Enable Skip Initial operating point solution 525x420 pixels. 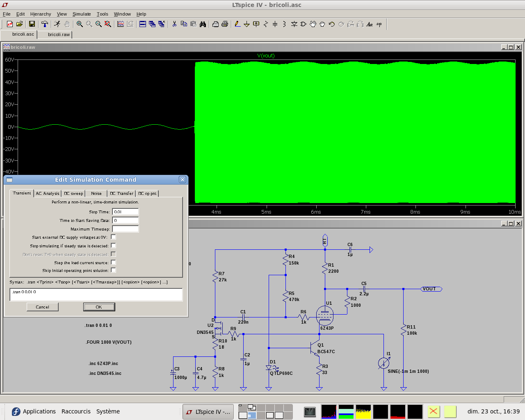coord(113,270)
